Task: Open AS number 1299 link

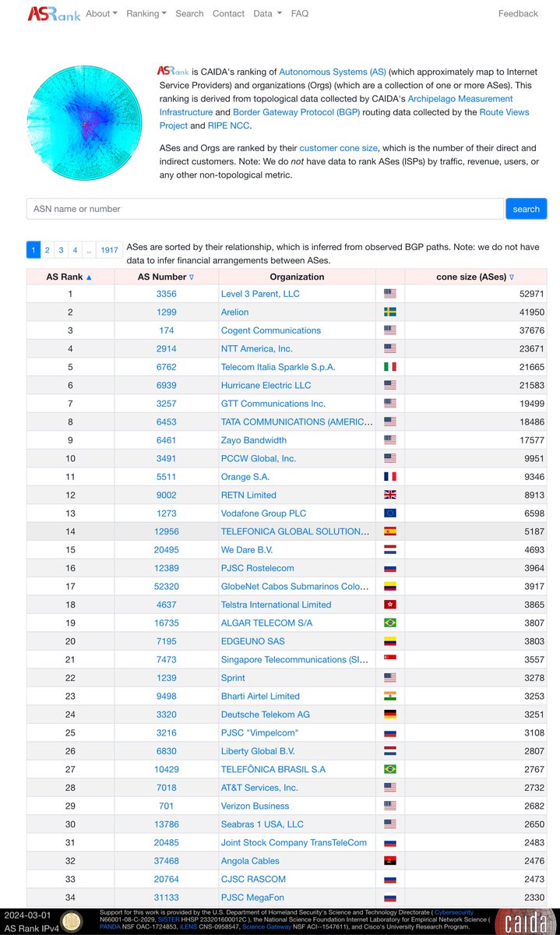Action: [x=166, y=312]
